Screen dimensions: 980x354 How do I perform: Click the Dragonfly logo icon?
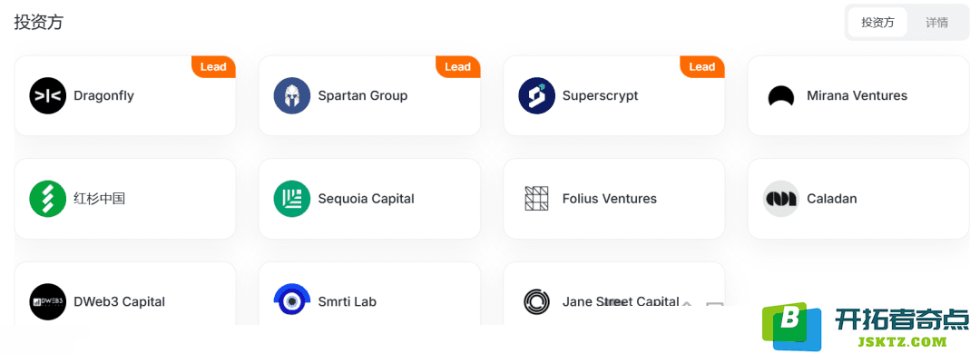pyautogui.click(x=47, y=95)
